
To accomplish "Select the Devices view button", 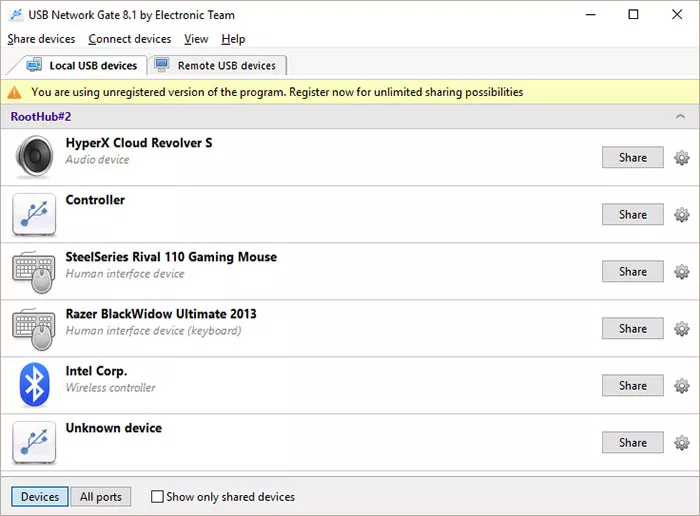I will 40,496.
